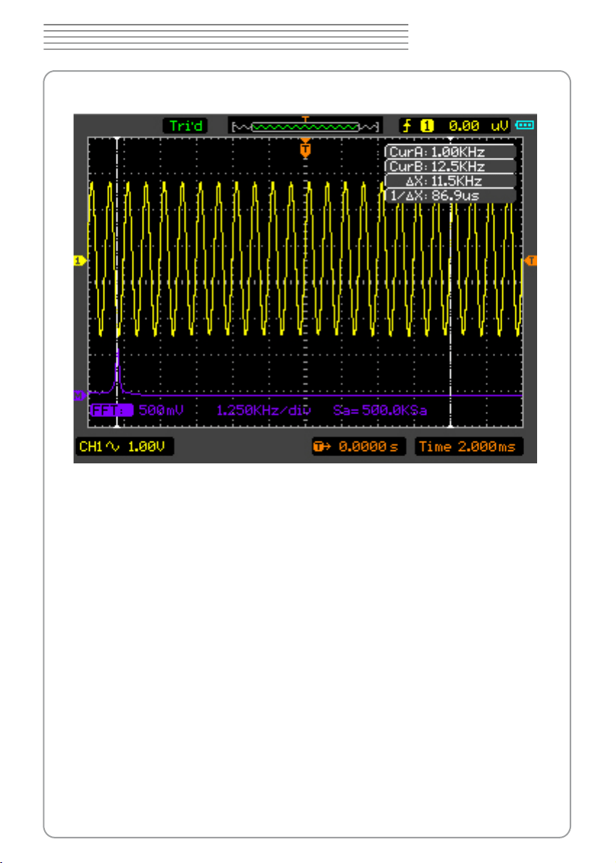
Task: Open the CH1 1.00V channel setting box
Action: coord(125,447)
